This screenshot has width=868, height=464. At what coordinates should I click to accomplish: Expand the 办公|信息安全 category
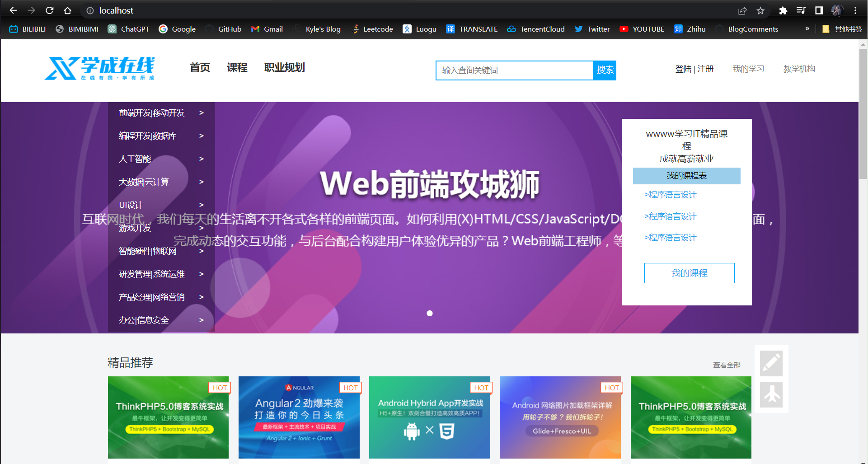pyautogui.click(x=161, y=320)
